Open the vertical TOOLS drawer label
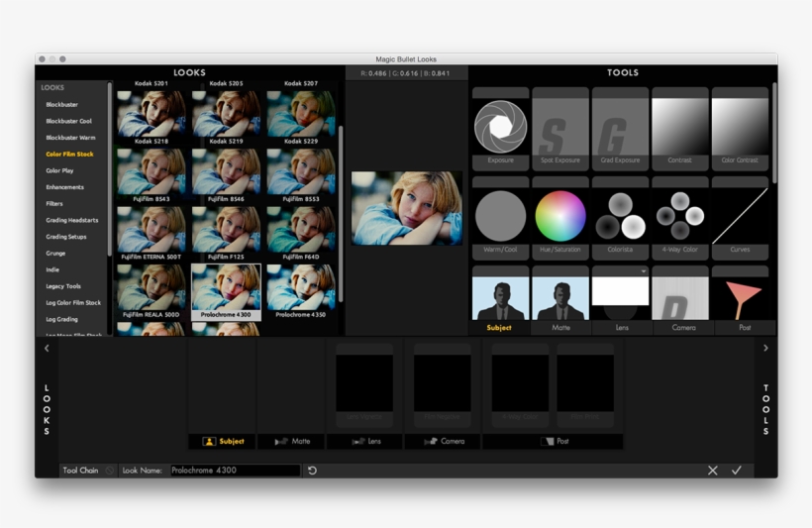 tap(765, 409)
